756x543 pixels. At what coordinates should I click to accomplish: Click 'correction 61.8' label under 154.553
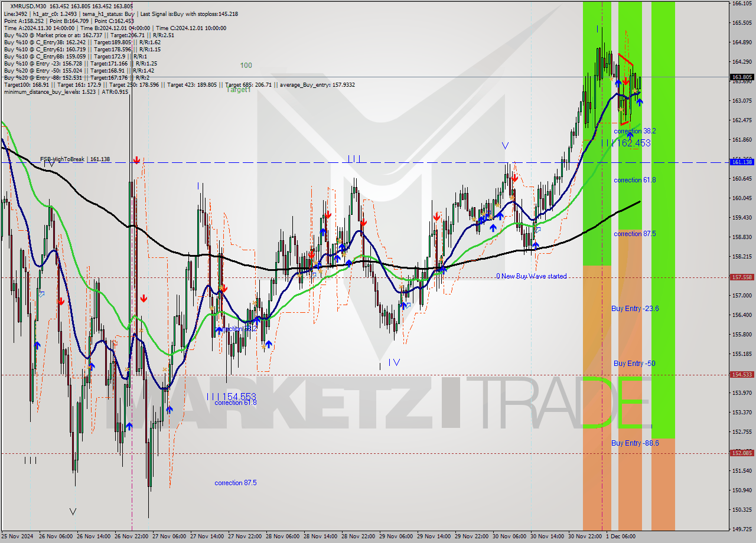[236, 403]
